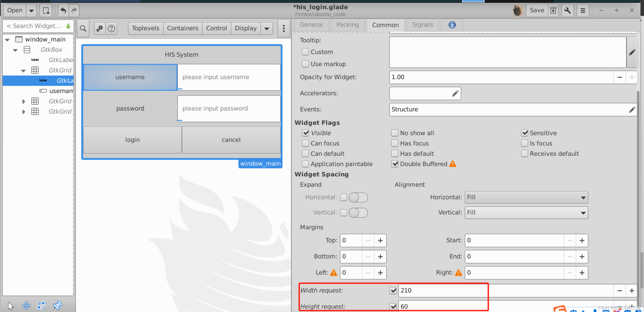Toggle the Horizontal expand switch
644x312 pixels.
coord(358,197)
